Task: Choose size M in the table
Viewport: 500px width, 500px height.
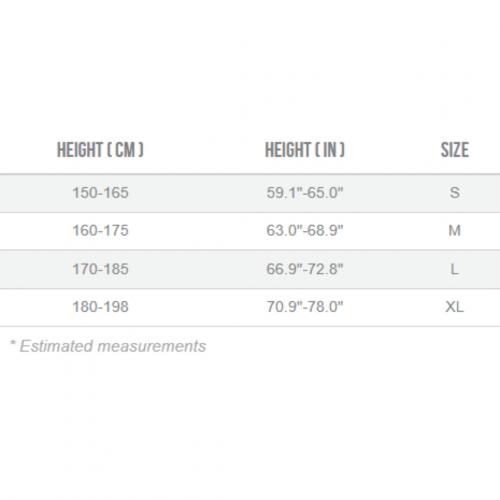Action: click(455, 231)
